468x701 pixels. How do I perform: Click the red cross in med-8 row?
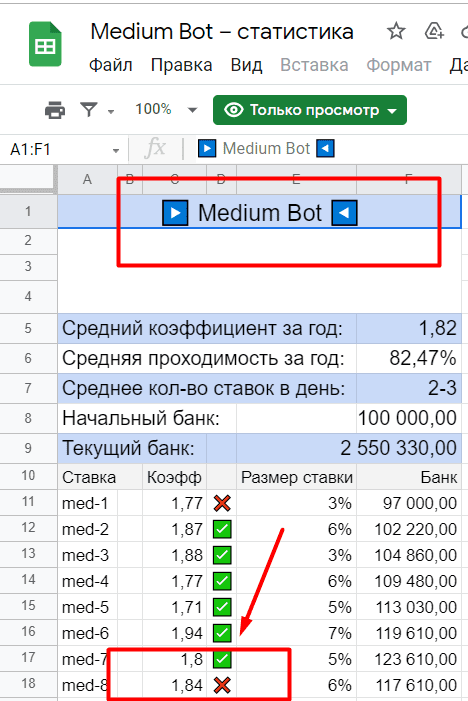[x=222, y=685]
